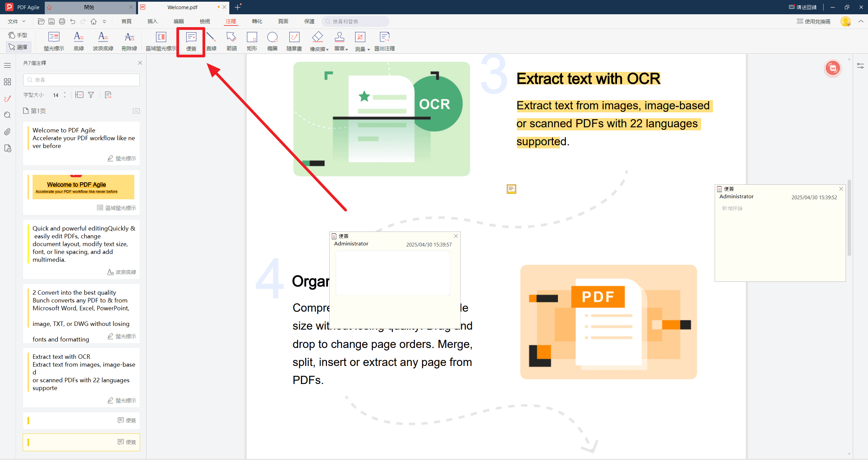Open the 轉化 ribbon tab
The image size is (868, 460).
(257, 21)
